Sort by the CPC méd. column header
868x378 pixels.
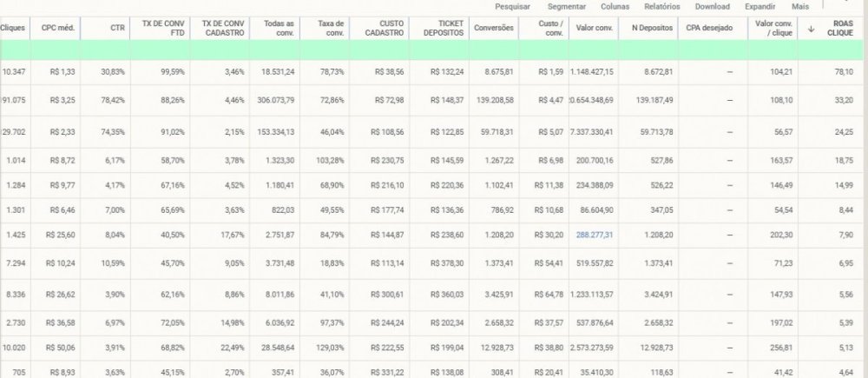[58, 28]
